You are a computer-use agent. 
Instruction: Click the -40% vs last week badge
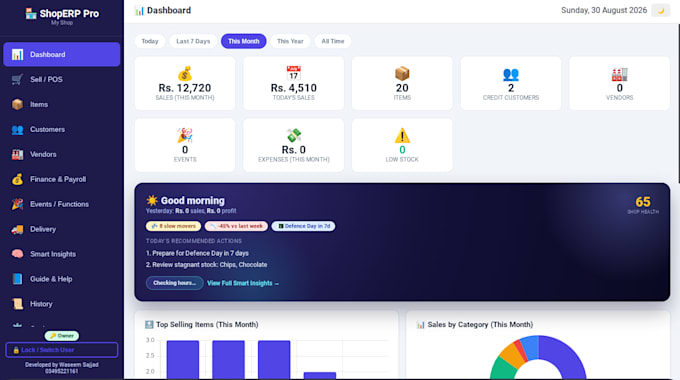tap(236, 226)
